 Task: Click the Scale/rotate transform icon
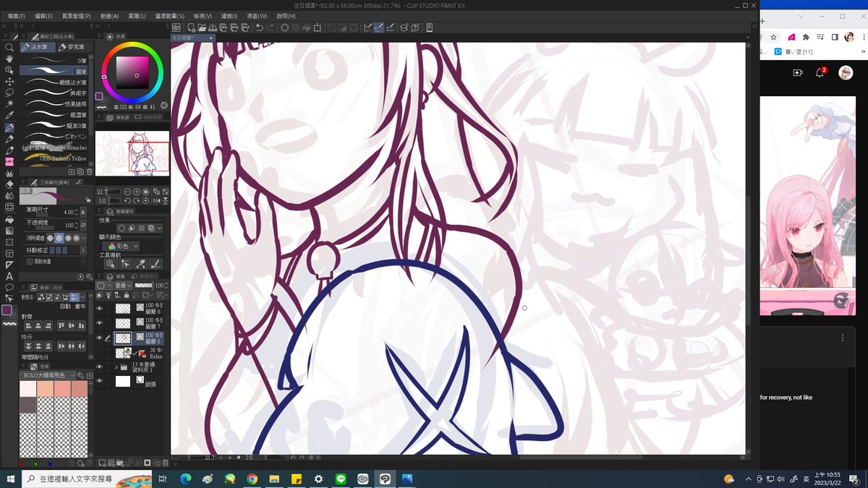point(317,27)
